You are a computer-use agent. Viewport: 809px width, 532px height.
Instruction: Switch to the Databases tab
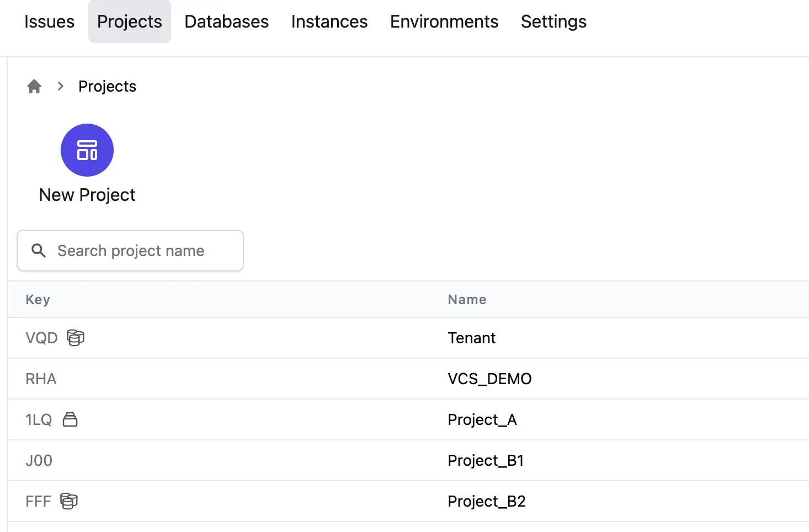[226, 22]
